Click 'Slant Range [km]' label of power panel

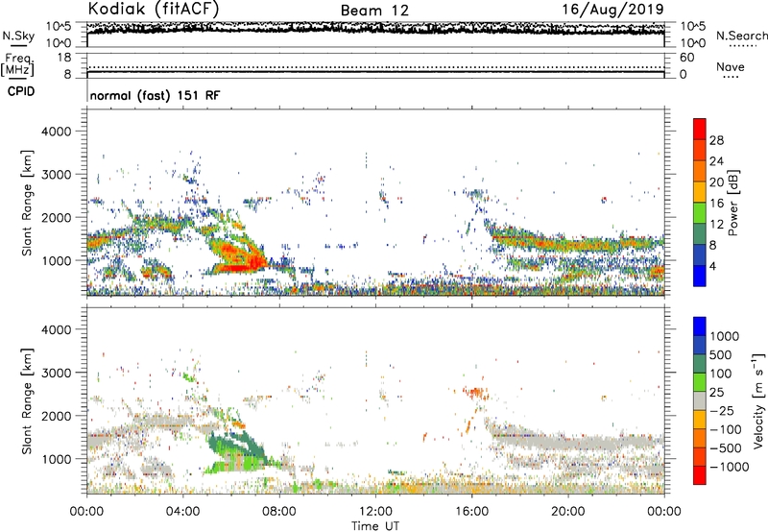[27, 203]
